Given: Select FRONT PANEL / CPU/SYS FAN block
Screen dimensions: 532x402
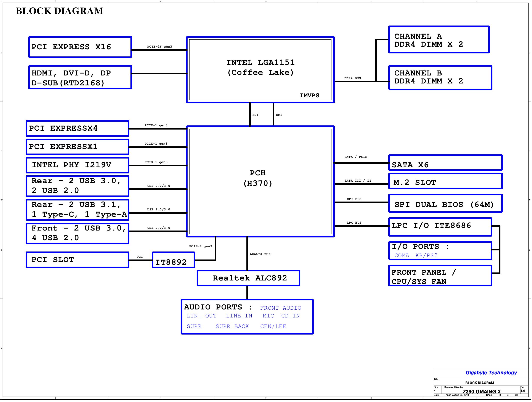Looking at the screenshot, I should (x=440, y=275).
